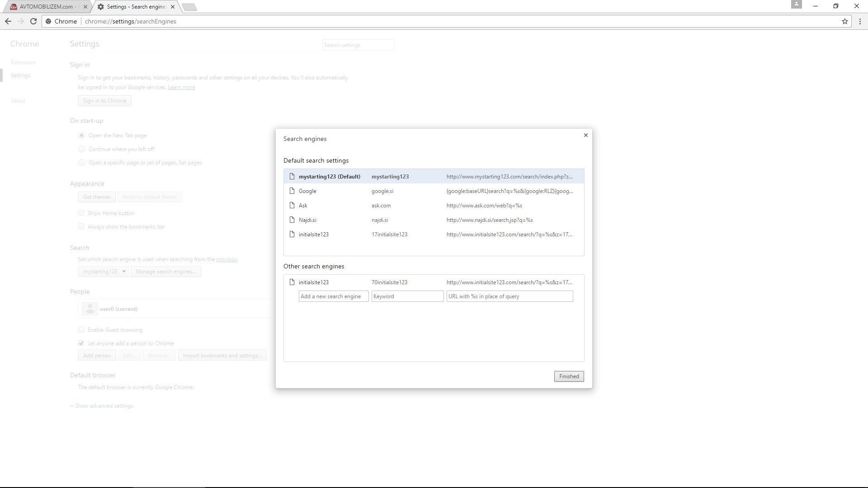Viewport: 868px width, 488px height.
Task: Open Extensions in the Chrome sidebar
Action: coord(24,62)
